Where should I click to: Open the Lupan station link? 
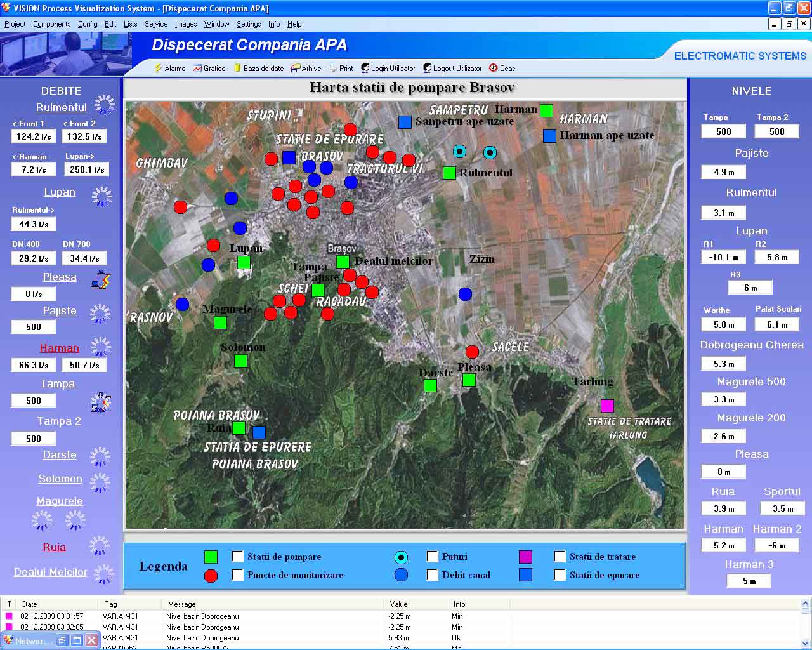point(60,192)
